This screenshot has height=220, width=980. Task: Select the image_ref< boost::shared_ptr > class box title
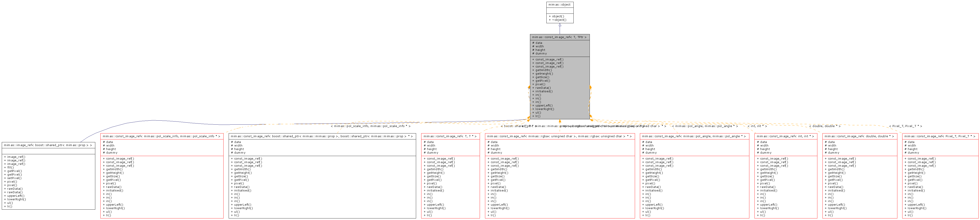pyautogui.click(x=48, y=145)
